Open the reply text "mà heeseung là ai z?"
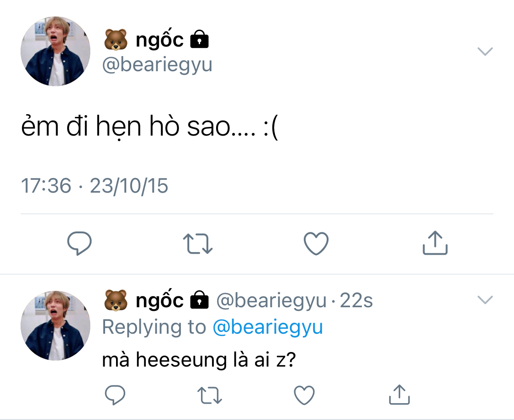 point(199,360)
